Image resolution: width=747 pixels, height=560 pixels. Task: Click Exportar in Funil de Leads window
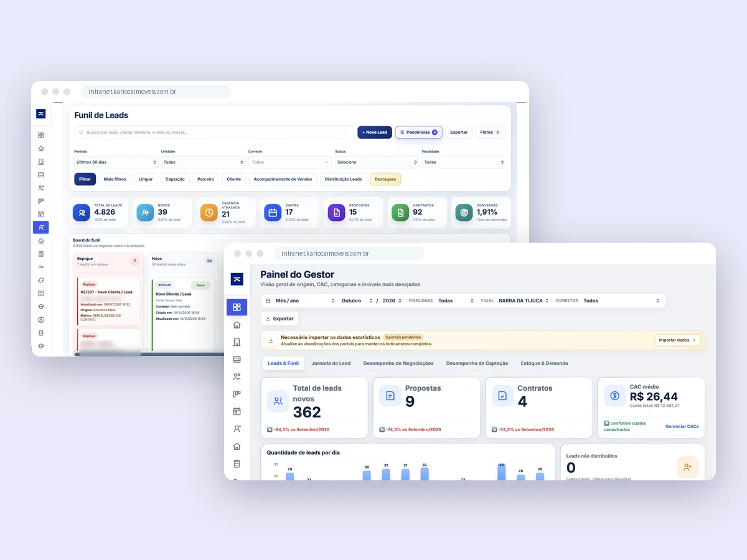[x=459, y=132]
